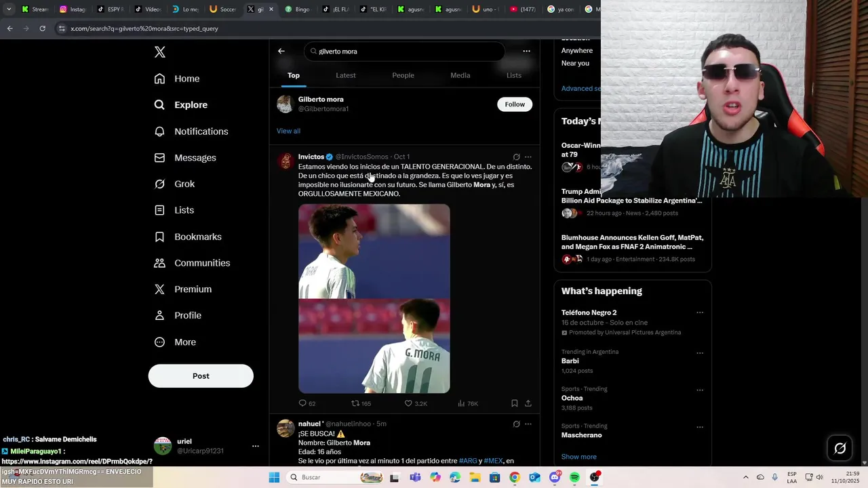Like the Invictos post
Screen dimensions: 868x488
click(416, 403)
